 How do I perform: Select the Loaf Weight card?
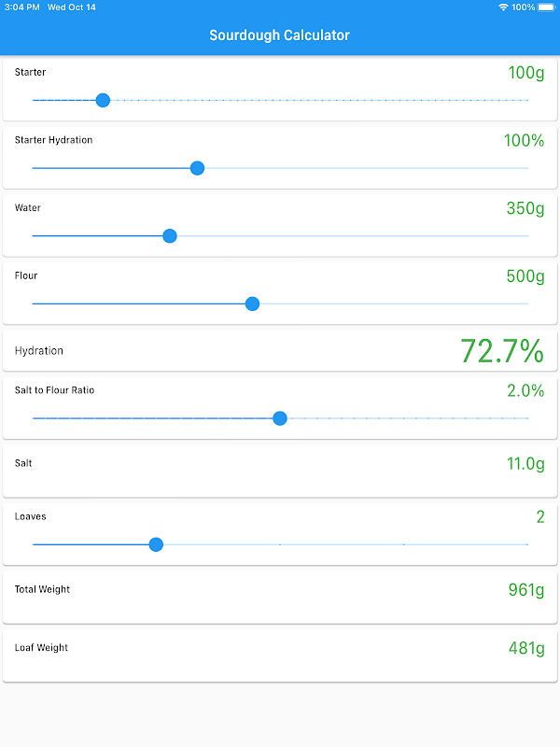point(280,655)
